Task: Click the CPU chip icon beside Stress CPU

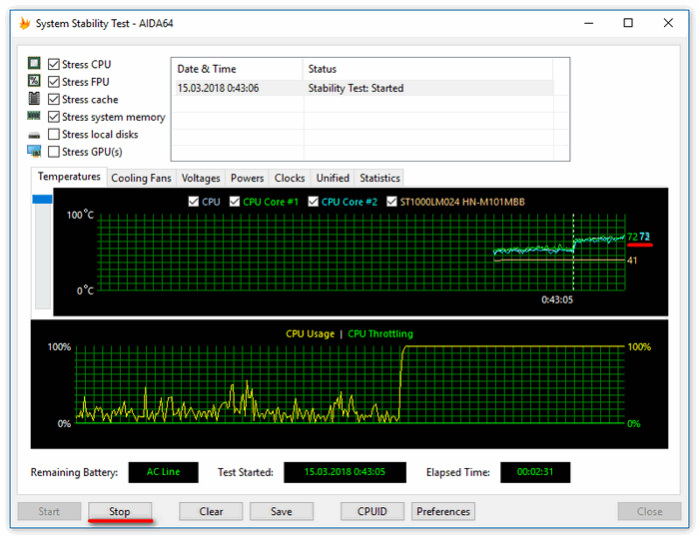Action: pyautogui.click(x=34, y=63)
